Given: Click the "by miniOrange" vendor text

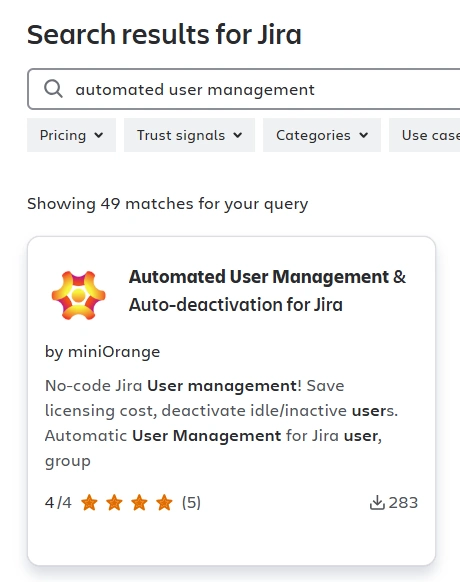Looking at the screenshot, I should pos(102,352).
